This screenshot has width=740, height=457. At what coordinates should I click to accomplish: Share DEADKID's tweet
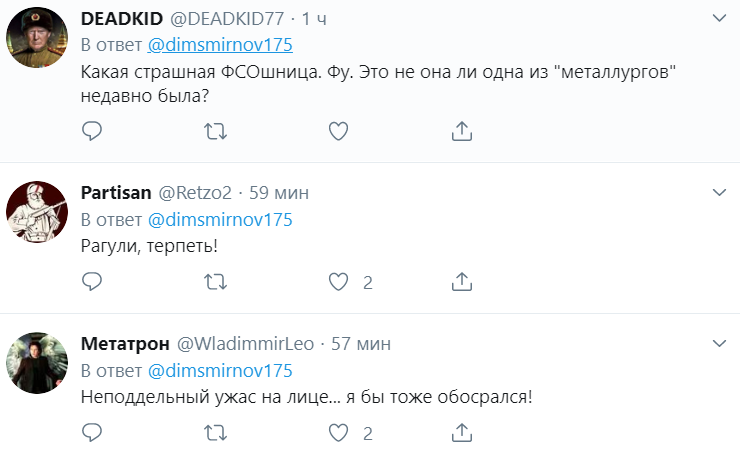pos(461,131)
